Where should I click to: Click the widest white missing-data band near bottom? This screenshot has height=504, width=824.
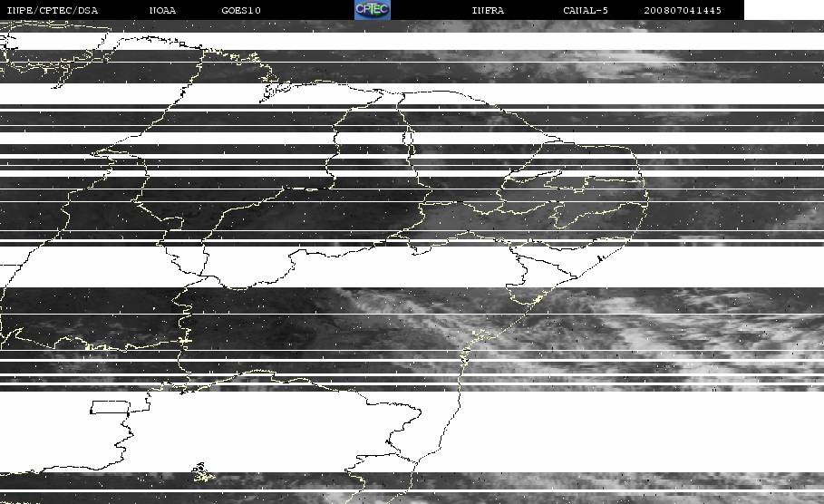412,431
